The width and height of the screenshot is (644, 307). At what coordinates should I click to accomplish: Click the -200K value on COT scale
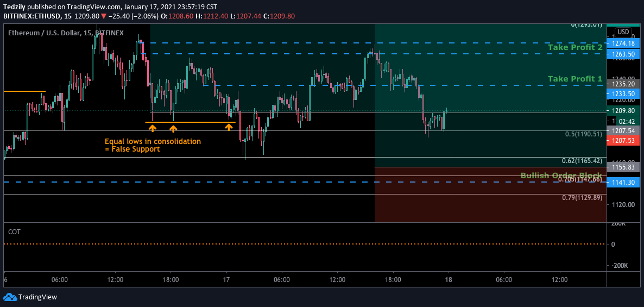(x=620, y=266)
